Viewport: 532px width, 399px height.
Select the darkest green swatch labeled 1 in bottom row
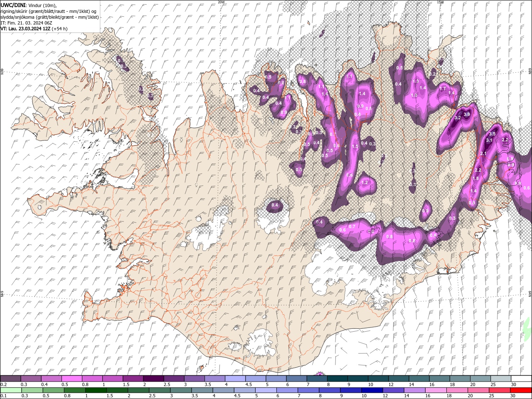96,390
